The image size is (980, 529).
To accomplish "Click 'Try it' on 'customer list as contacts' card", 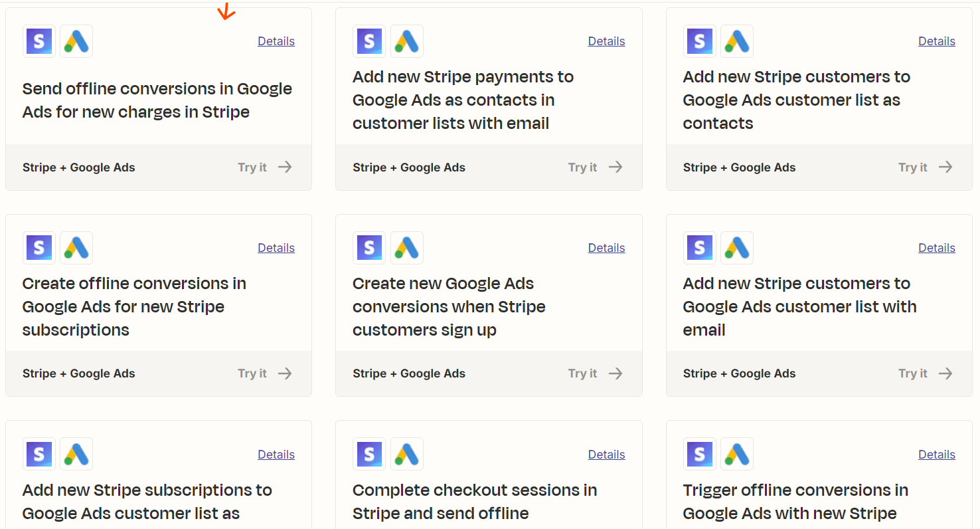I will coord(913,167).
